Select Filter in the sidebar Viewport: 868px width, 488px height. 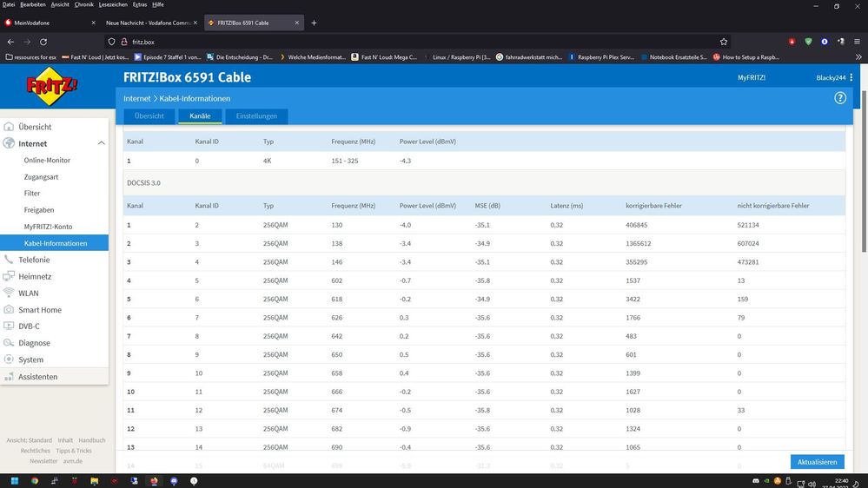point(32,193)
